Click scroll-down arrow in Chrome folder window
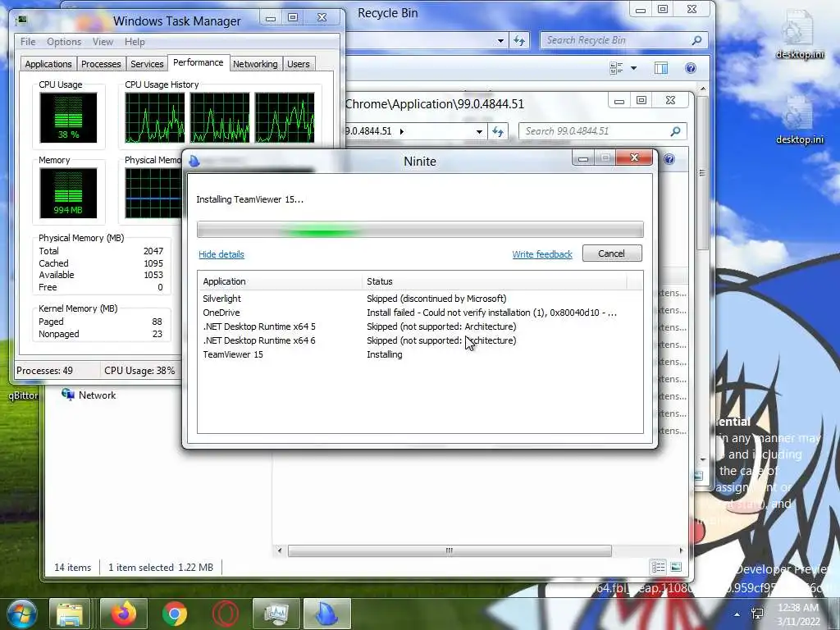The image size is (840, 630). pos(703,459)
